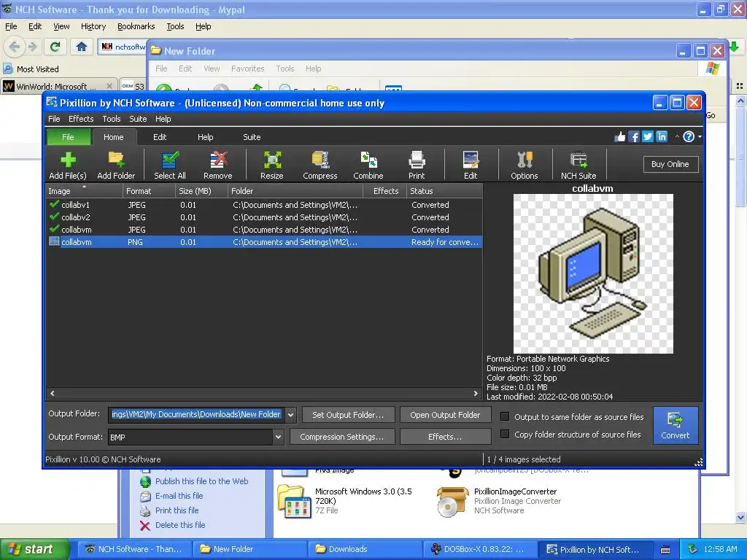
Task: Click Compression Settings button
Action: click(341, 437)
